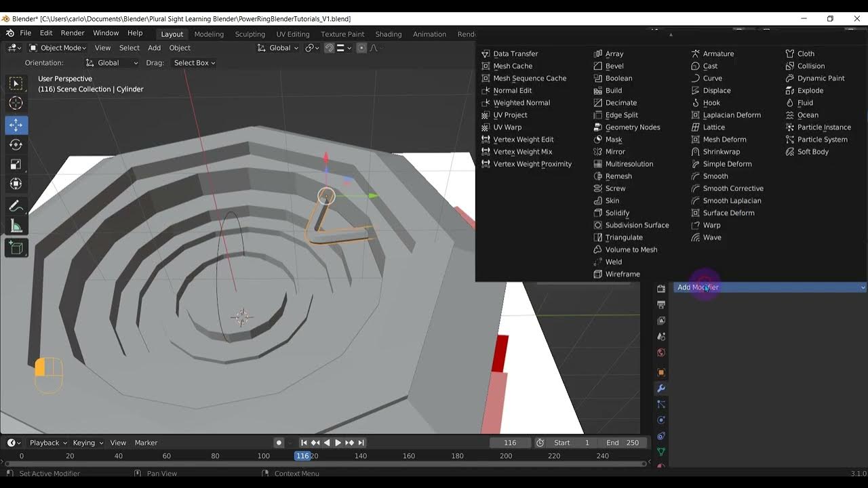Activate the Measure tool
Viewport: 868px width, 488px height.
tap(16, 226)
